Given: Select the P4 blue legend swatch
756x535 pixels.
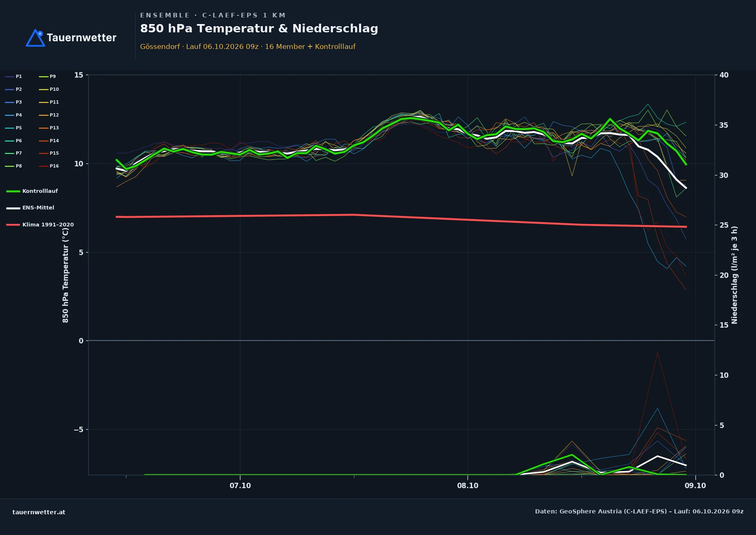Looking at the screenshot, I should coord(10,115).
